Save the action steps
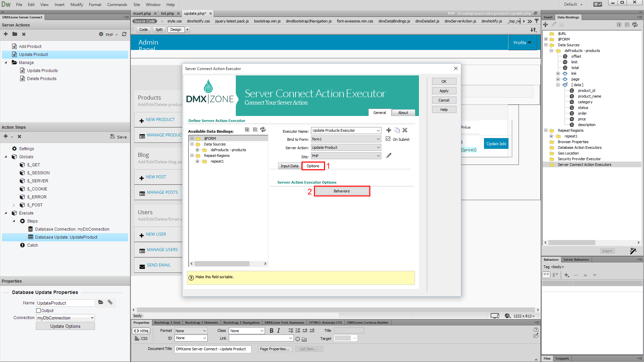The image size is (644, 362). [x=118, y=137]
